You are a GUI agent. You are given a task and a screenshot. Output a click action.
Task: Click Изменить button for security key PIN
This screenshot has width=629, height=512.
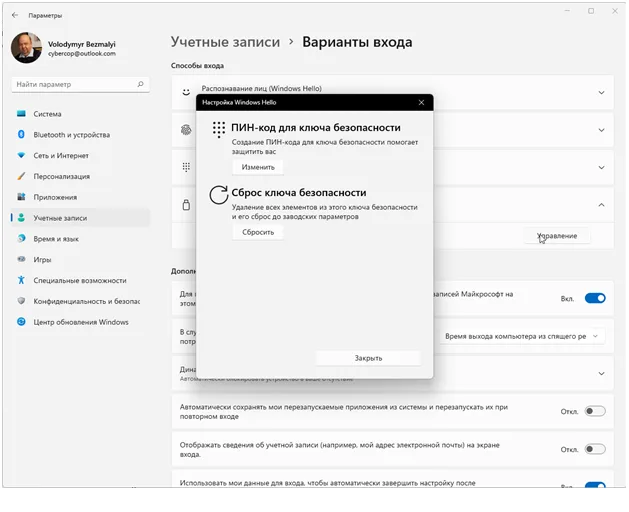(x=258, y=167)
